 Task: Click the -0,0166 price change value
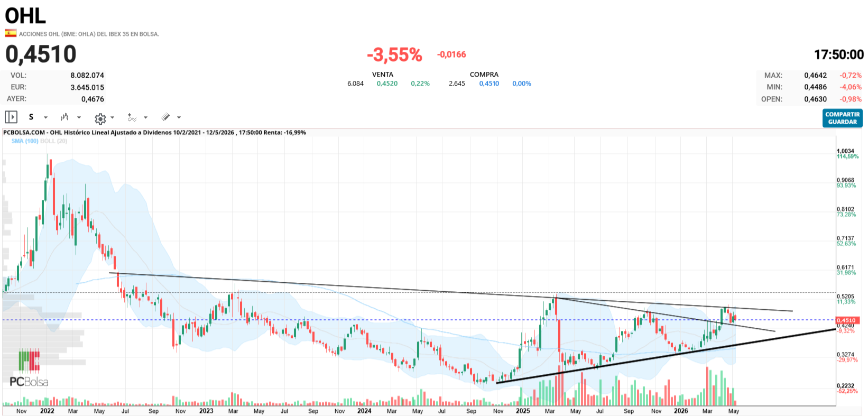pyautogui.click(x=451, y=54)
